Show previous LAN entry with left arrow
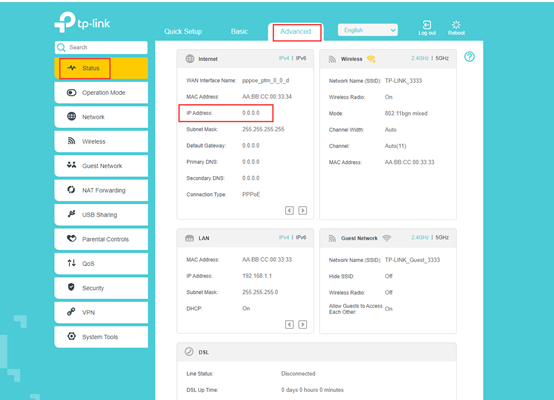 pos(289,324)
